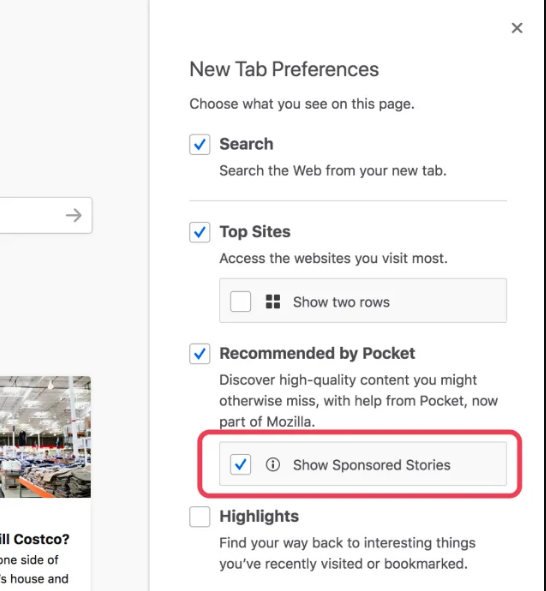Click the Highlights section label
Image resolution: width=546 pixels, height=591 pixels.
(259, 516)
